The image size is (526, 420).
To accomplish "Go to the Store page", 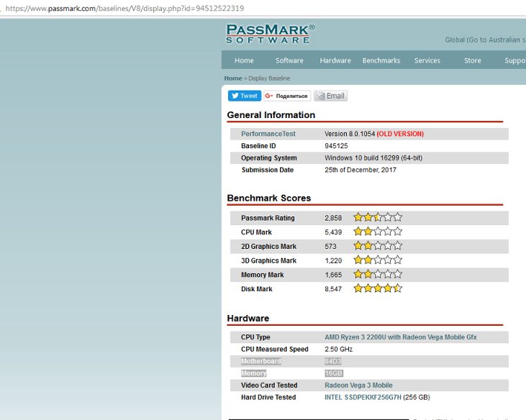I will click(473, 60).
